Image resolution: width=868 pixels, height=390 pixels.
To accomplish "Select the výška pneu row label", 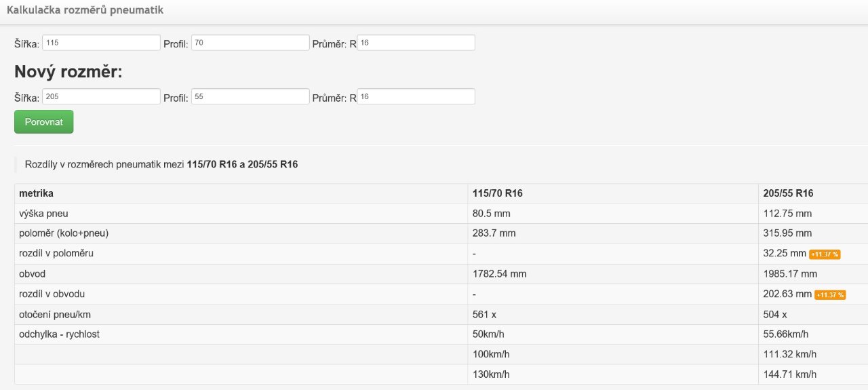I will (x=43, y=214).
